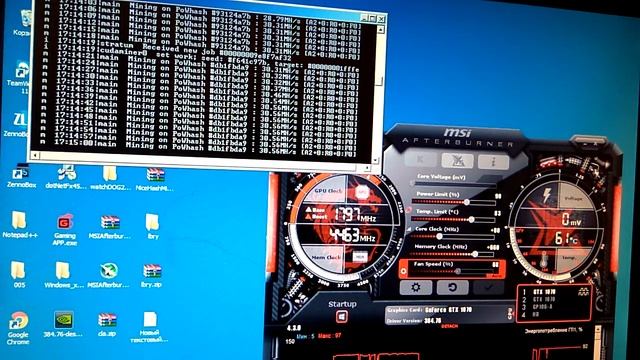Click the 61°C temperature readout
The image size is (640, 360).
tap(566, 238)
